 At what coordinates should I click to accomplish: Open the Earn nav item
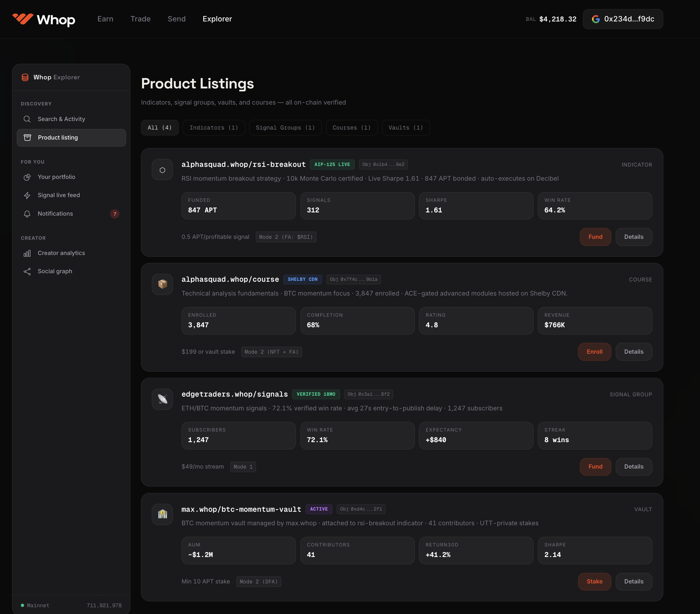105,19
